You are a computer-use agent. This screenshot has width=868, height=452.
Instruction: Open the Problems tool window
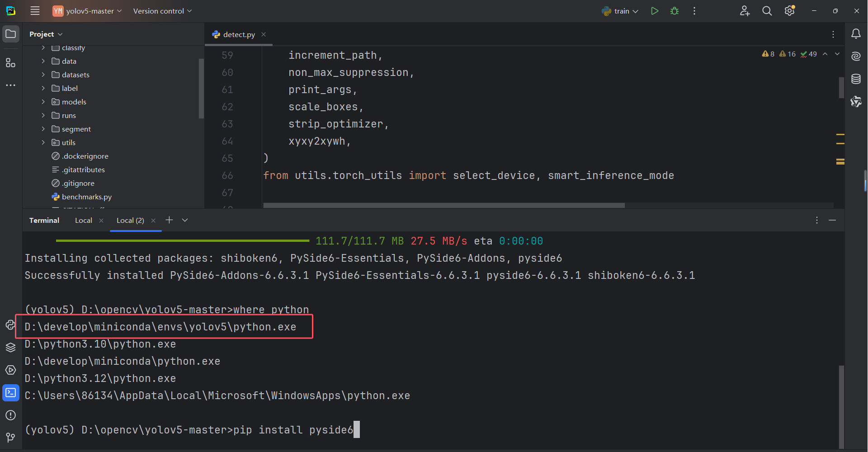click(x=11, y=415)
